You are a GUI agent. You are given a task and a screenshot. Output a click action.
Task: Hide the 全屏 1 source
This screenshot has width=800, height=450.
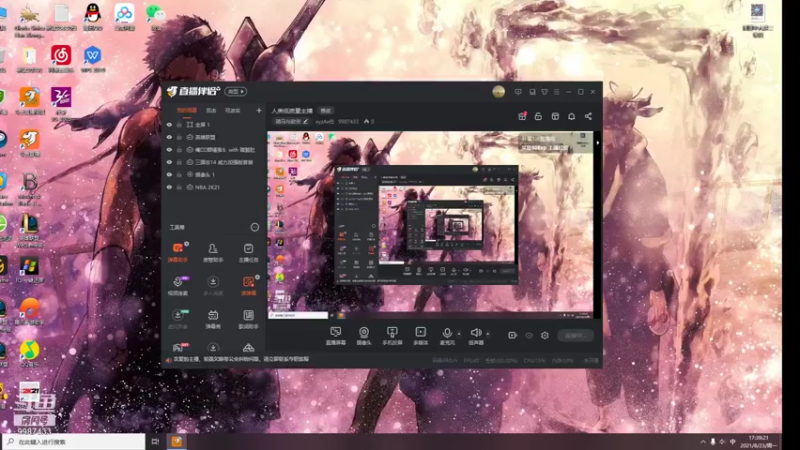point(169,124)
